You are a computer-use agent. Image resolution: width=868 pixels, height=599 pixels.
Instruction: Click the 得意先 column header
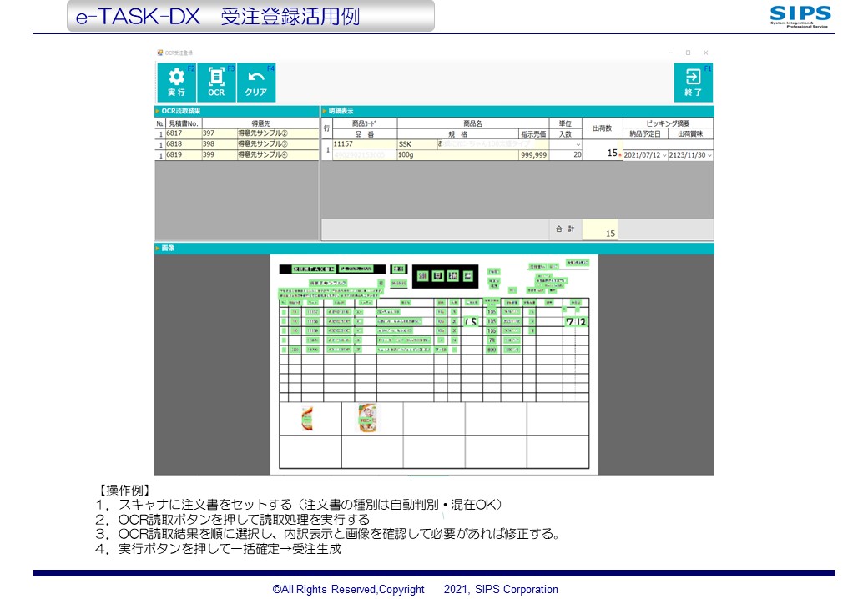pyautogui.click(x=260, y=123)
